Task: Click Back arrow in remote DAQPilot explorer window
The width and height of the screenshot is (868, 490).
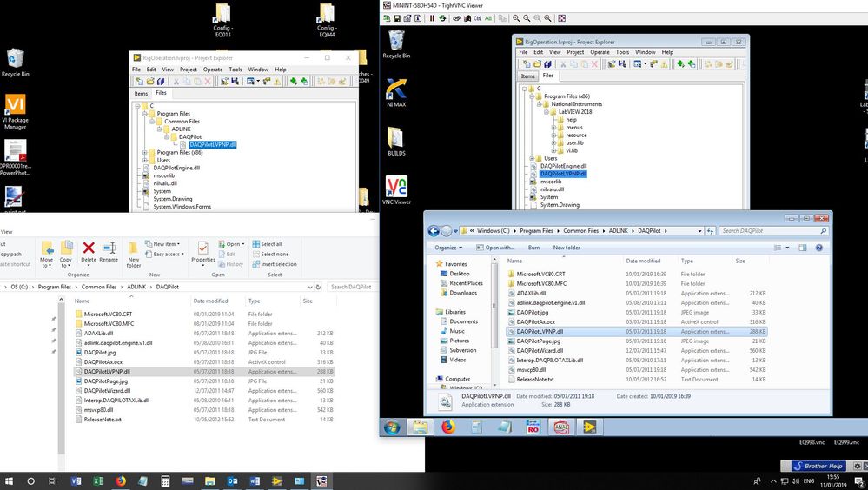Action: click(434, 231)
